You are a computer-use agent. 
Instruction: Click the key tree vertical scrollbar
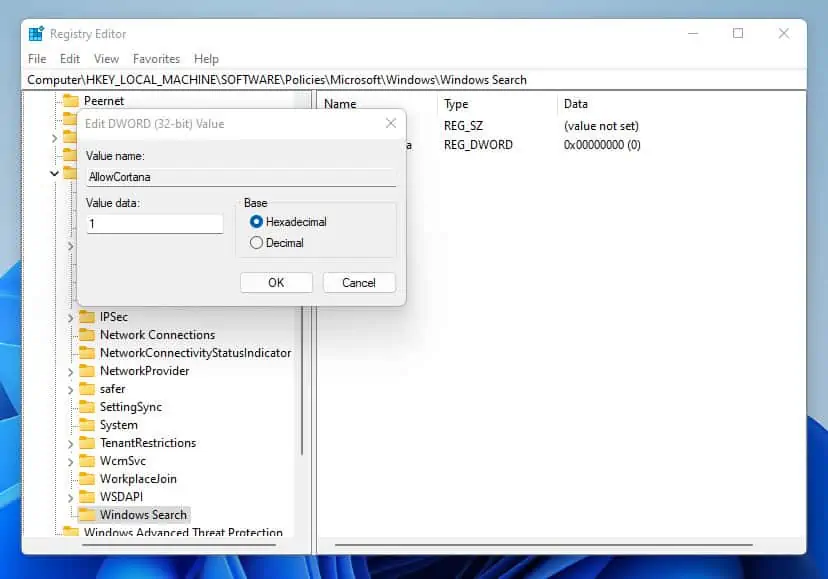tap(302, 380)
